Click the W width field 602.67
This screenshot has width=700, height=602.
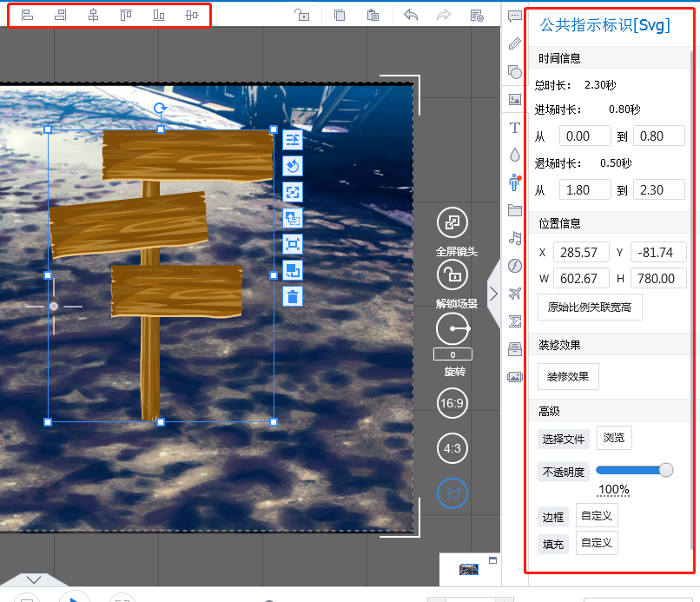point(581,279)
